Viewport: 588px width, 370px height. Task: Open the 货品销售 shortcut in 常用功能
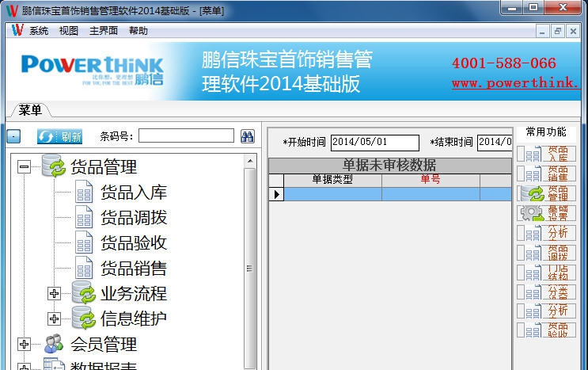546,174
